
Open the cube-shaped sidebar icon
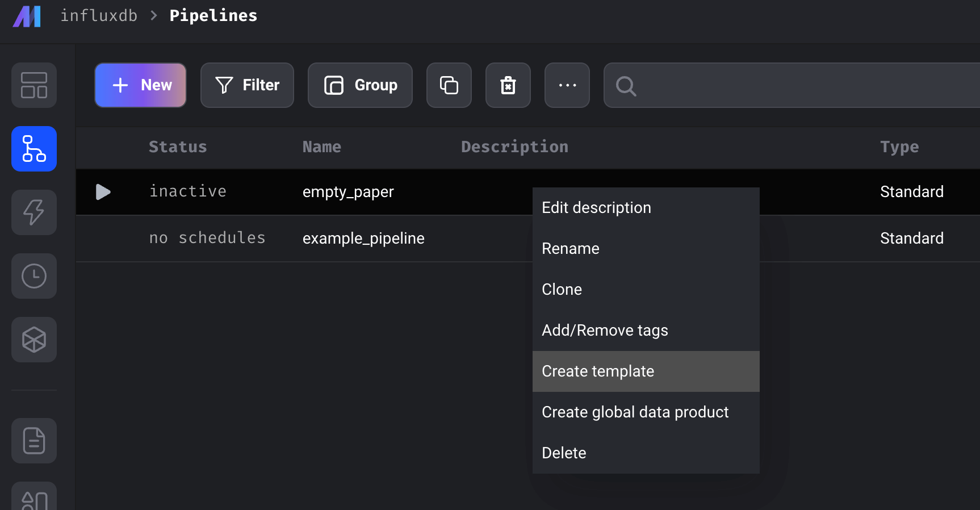pos(34,340)
